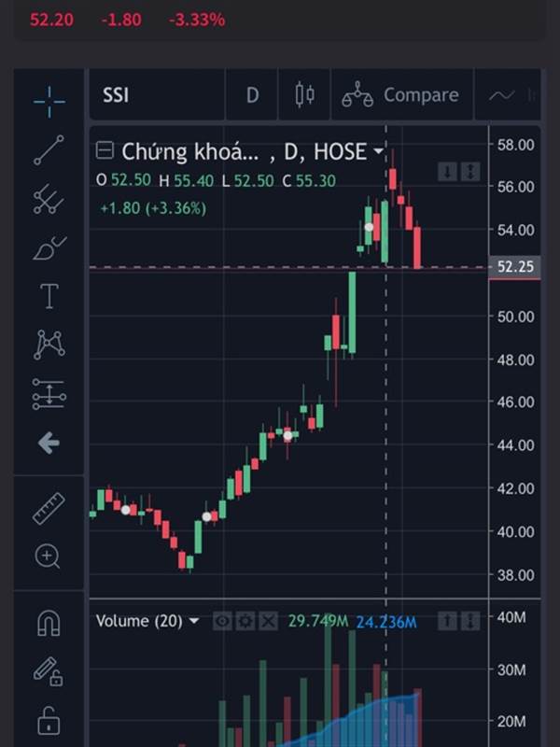Open the candlestick chart style selector

coord(305,94)
